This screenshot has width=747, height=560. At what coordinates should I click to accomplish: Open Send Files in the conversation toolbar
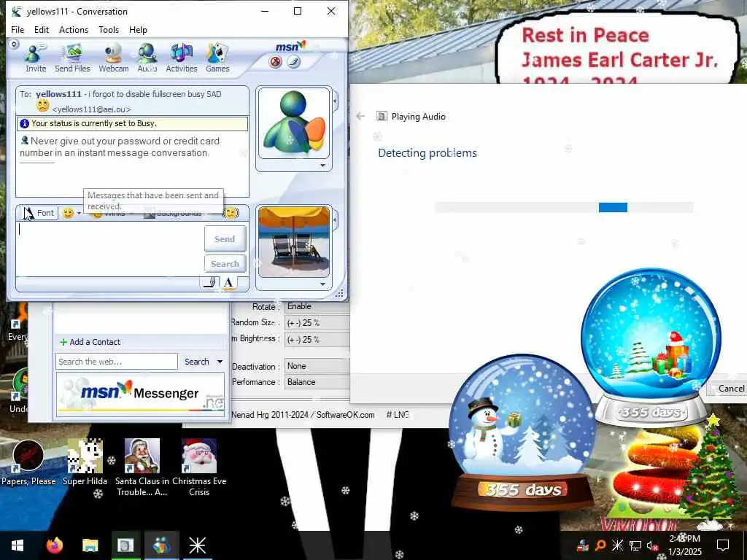pos(72,58)
